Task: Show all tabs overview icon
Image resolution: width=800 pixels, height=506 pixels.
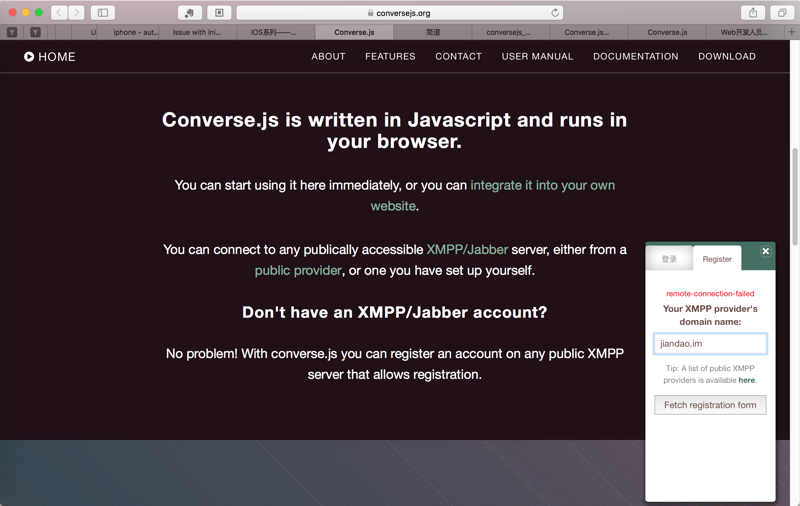Action: coord(782,13)
